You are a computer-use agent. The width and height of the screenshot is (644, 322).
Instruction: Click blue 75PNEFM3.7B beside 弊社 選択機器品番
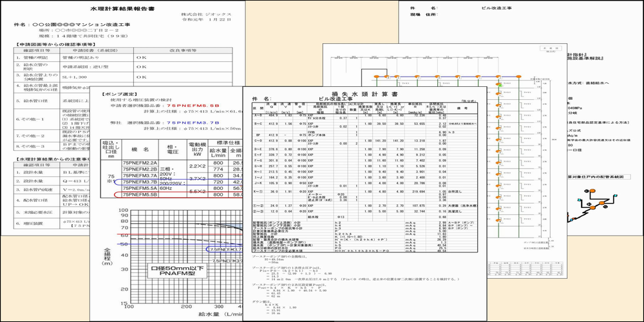(x=193, y=123)
